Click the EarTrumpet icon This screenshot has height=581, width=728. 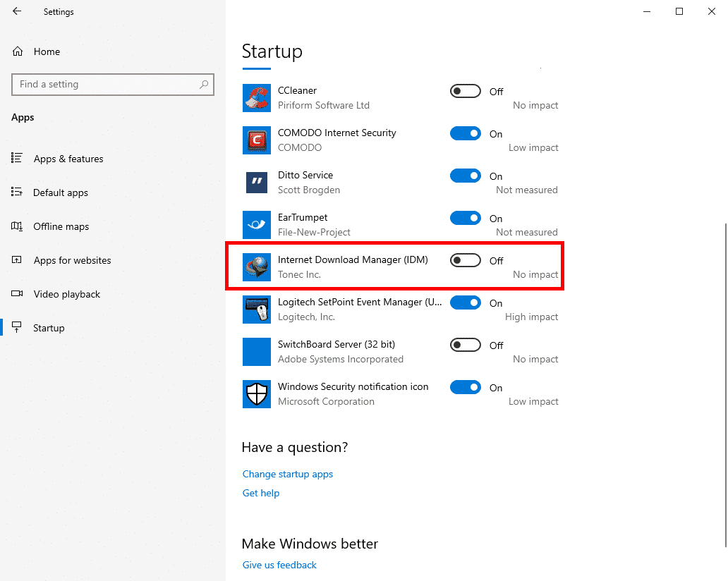[256, 225]
